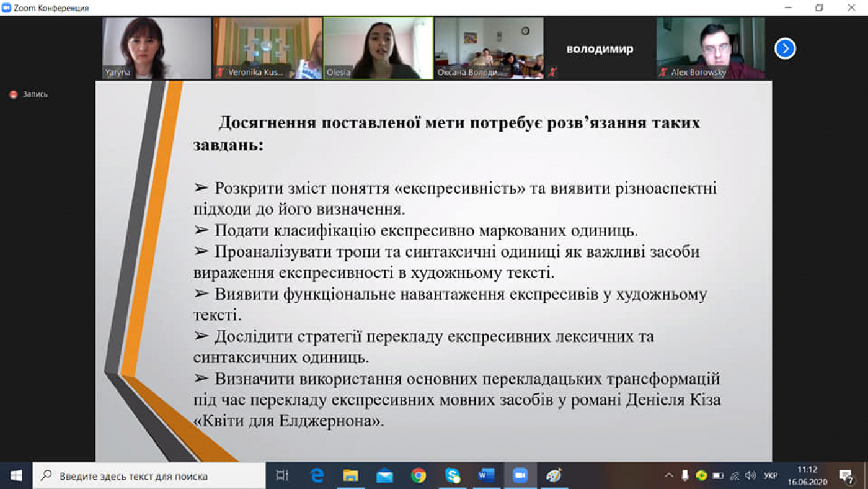
Task: Show next participants with the blue arrow
Action: pos(785,48)
